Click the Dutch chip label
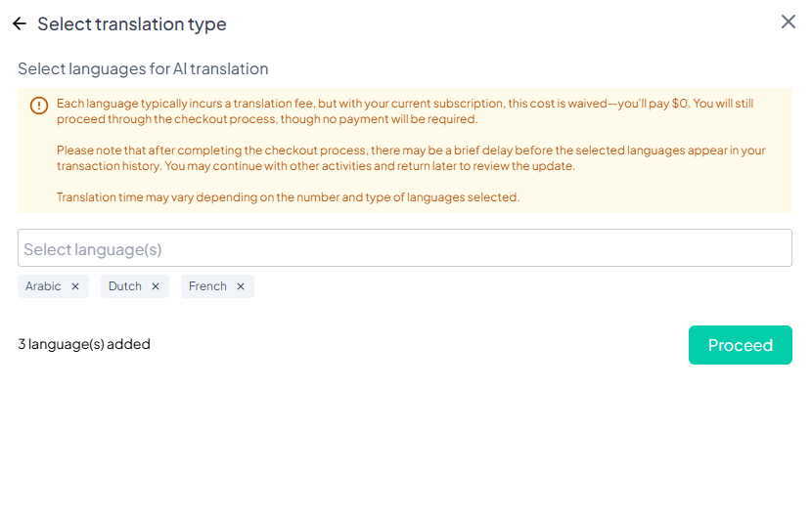The height and width of the screenshot is (519, 812). coord(125,286)
